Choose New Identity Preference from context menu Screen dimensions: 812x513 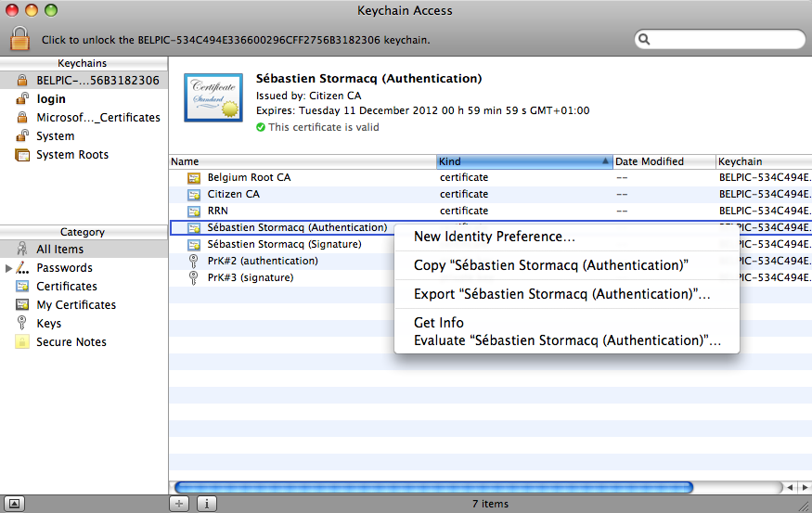point(566,237)
